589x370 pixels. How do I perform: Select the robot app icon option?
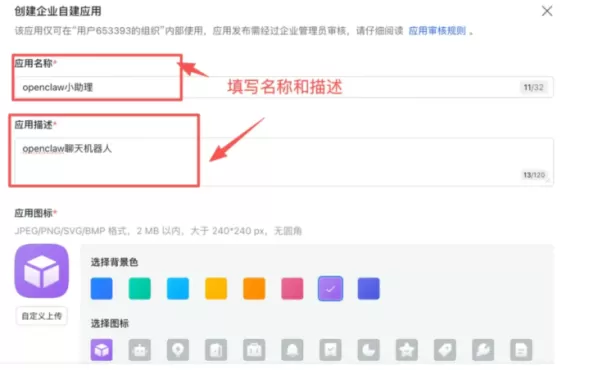tap(140, 350)
